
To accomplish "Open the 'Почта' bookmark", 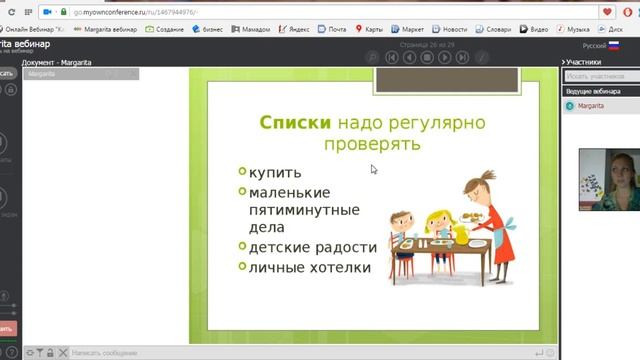I will tap(332, 29).
